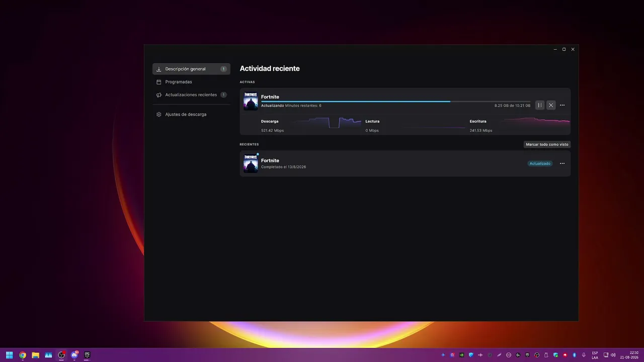
Task: Open Ajustes de descarga settings
Action: (191, 115)
